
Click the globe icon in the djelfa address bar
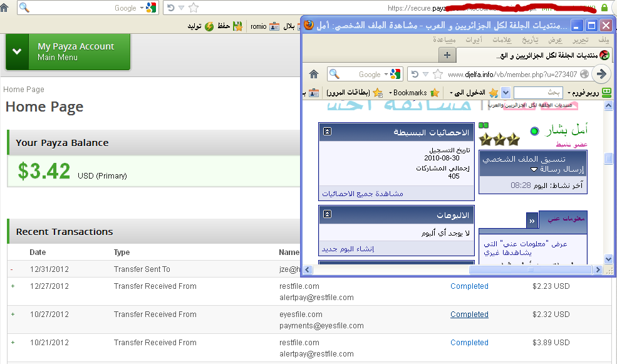click(584, 74)
